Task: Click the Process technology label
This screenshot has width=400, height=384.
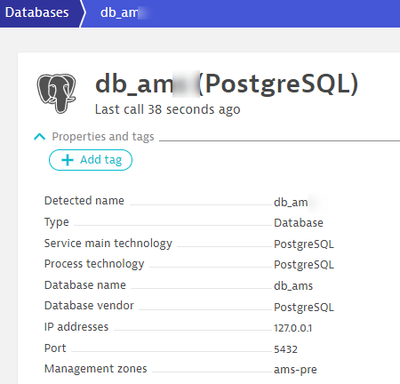Action: 94,264
